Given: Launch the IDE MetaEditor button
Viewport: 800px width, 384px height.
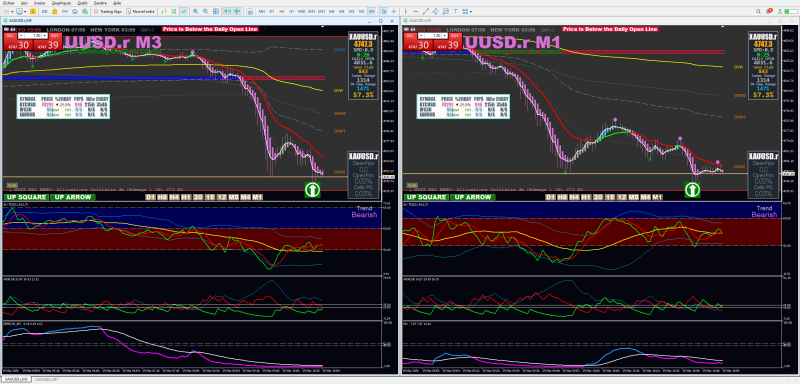Looking at the screenshot, I should 44,11.
